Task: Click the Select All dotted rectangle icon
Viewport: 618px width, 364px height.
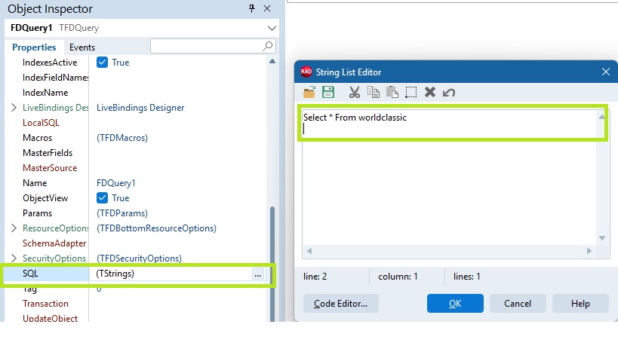Action: [411, 93]
